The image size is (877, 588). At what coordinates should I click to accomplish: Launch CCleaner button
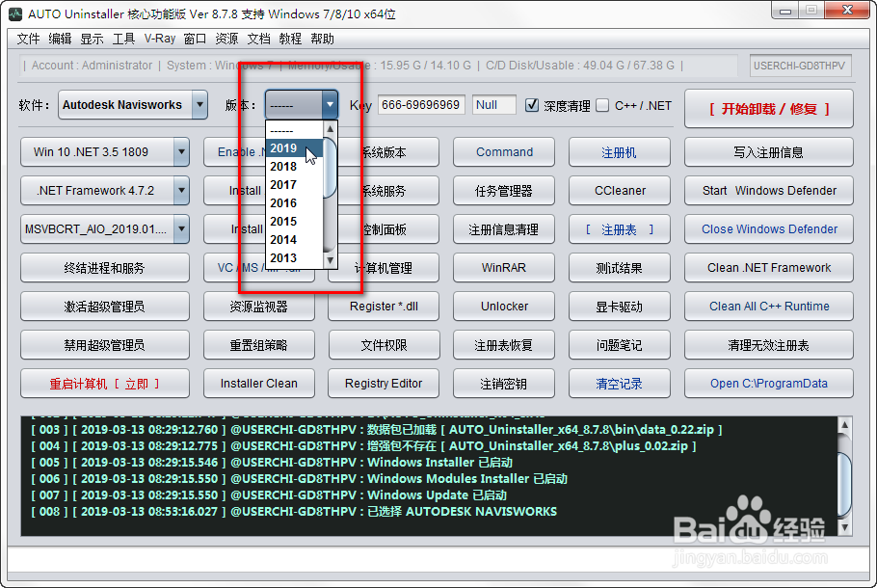[x=619, y=191]
